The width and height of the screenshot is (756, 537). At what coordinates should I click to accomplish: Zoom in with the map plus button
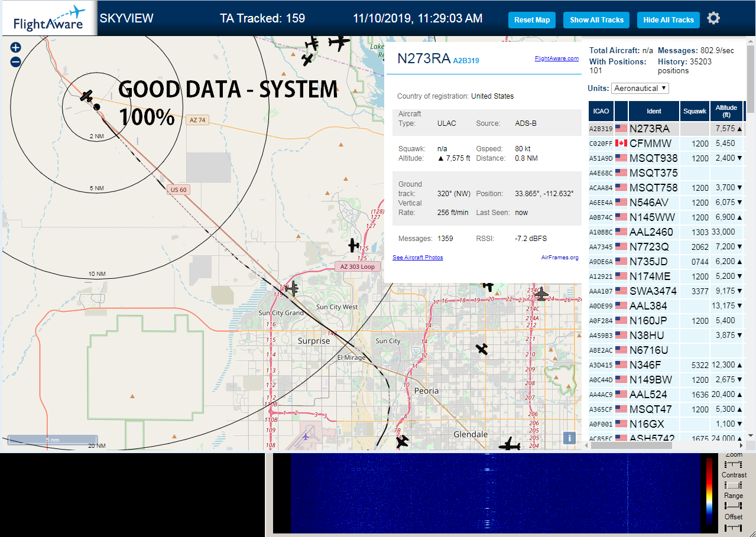pyautogui.click(x=16, y=48)
